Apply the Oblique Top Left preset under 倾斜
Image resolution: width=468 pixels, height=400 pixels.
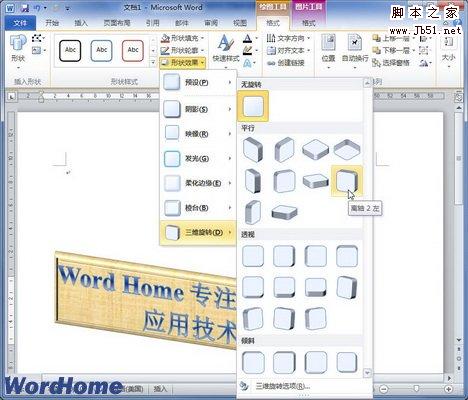[253, 362]
